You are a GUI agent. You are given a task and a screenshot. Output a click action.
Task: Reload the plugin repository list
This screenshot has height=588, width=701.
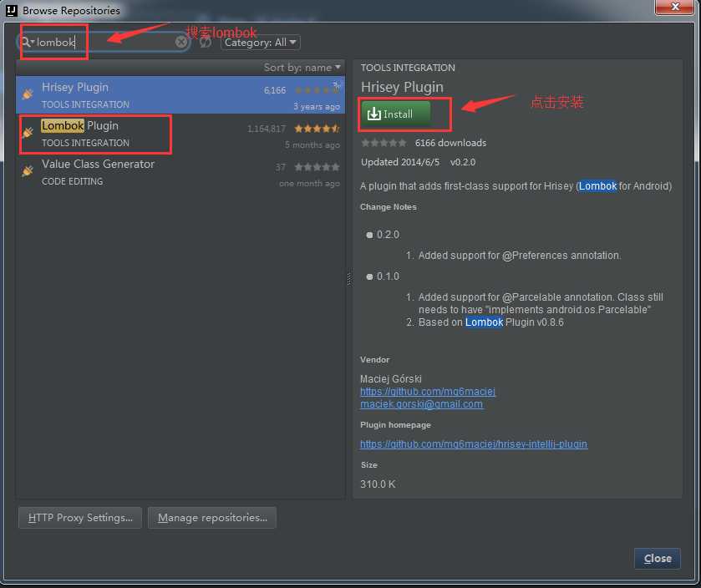pos(206,42)
